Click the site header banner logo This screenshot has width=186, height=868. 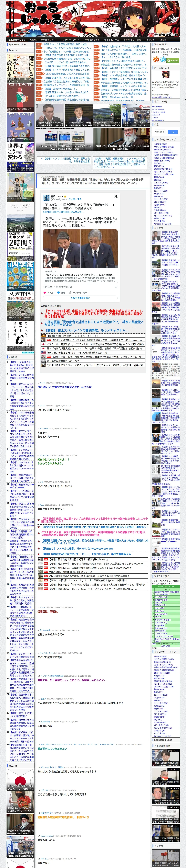(x=93, y=19)
